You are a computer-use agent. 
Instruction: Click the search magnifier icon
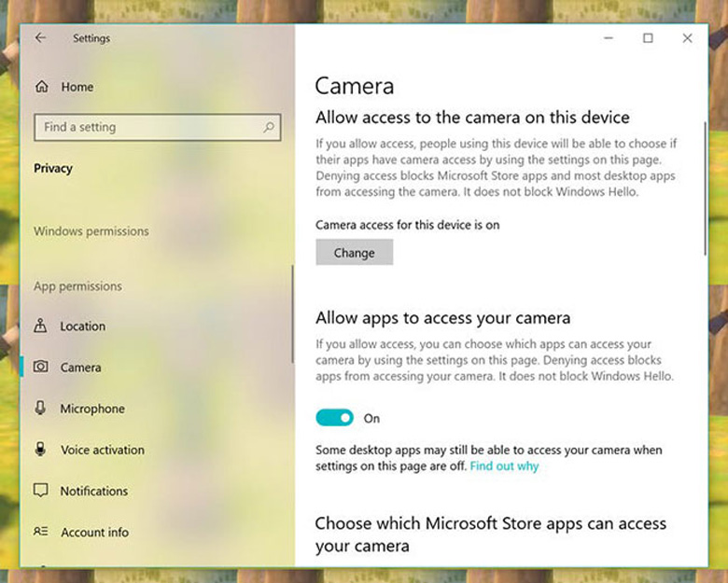pyautogui.click(x=269, y=127)
